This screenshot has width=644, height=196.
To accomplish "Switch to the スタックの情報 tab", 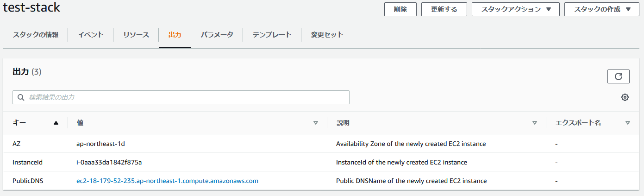I will pyautogui.click(x=36, y=35).
